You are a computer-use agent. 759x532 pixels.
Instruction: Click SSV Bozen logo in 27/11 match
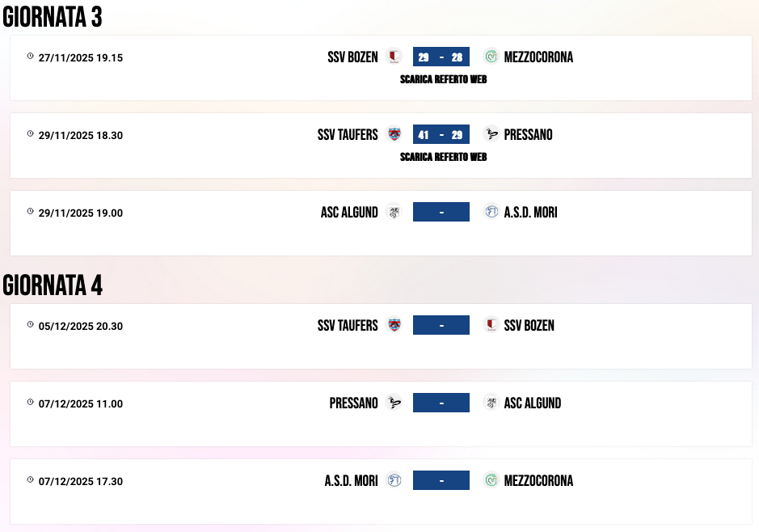pos(394,57)
